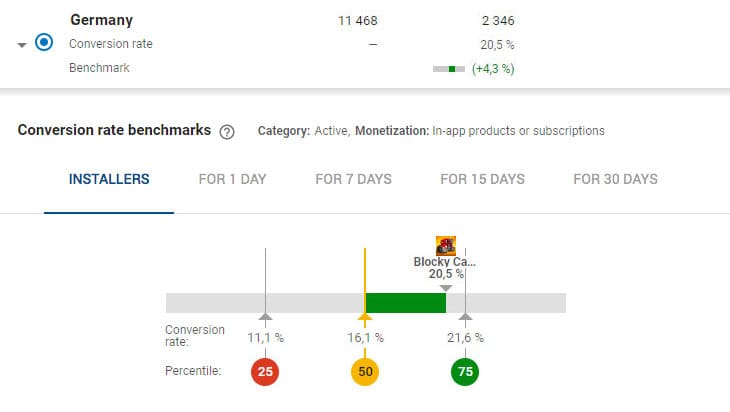Click the Conversion rate benchmarks heading
730x412 pixels.
(x=114, y=130)
